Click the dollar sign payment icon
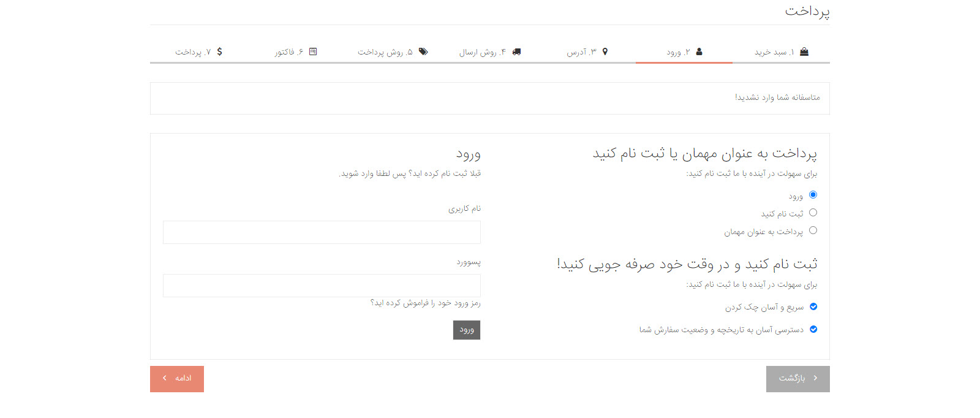The height and width of the screenshot is (418, 980). coord(219,52)
